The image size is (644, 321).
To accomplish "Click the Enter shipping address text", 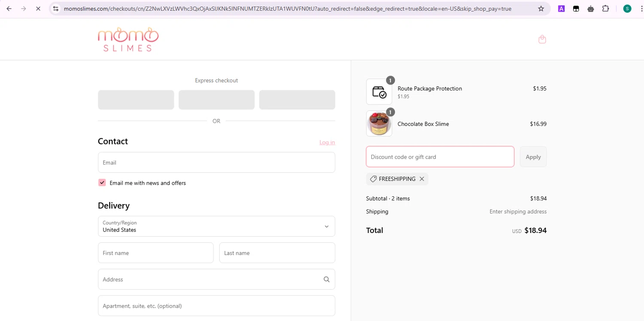I will click(x=518, y=211).
